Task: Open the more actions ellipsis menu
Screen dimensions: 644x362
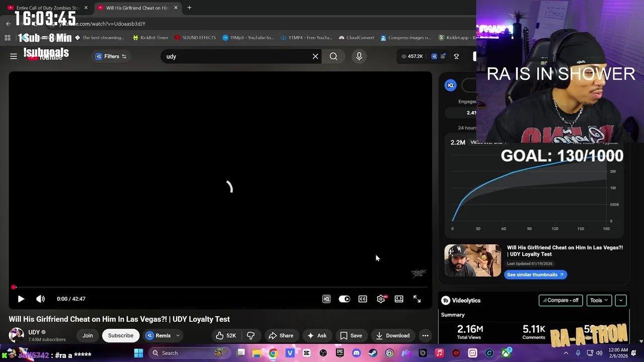Action: click(x=425, y=335)
